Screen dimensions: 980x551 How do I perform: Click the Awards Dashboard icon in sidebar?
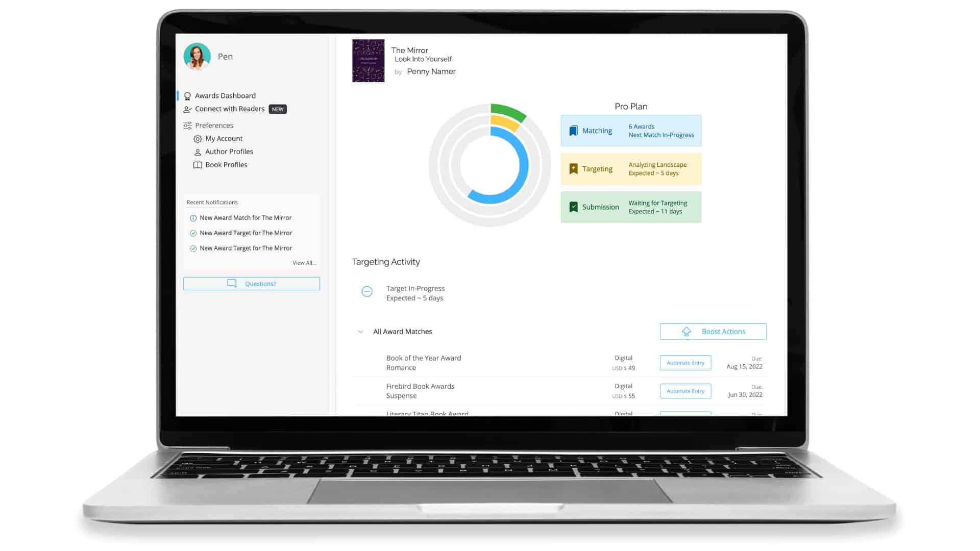click(x=187, y=95)
